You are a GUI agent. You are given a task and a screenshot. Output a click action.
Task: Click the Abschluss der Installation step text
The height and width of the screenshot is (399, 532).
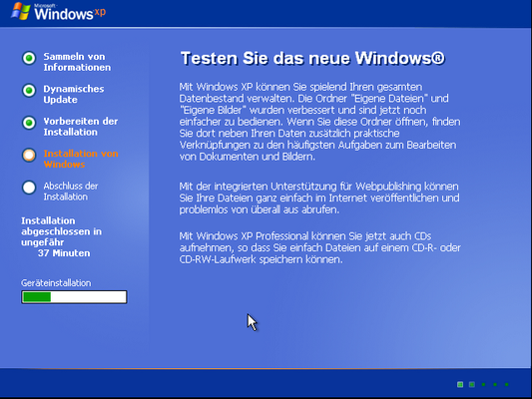(71, 192)
